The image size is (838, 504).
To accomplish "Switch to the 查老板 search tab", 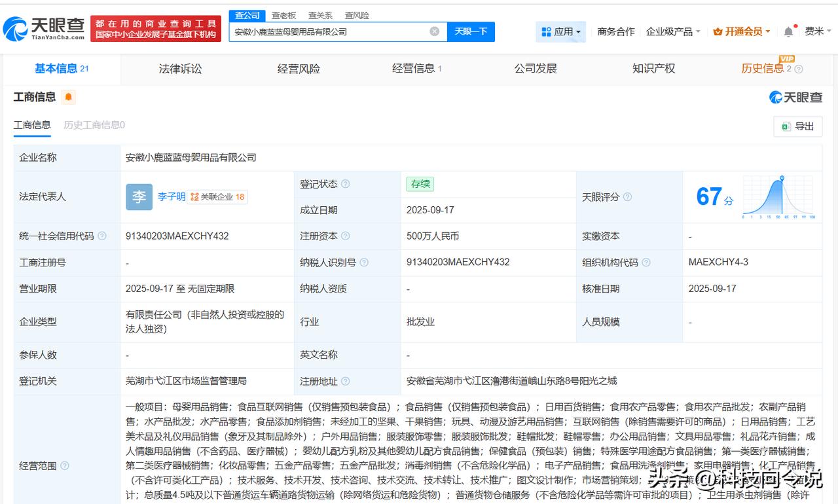I will (x=283, y=15).
